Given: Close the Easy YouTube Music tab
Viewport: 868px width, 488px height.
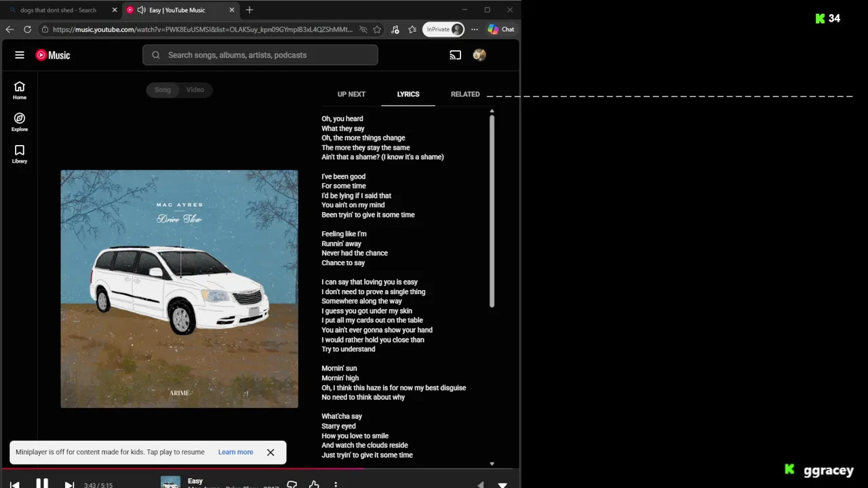Looking at the screenshot, I should point(232,10).
